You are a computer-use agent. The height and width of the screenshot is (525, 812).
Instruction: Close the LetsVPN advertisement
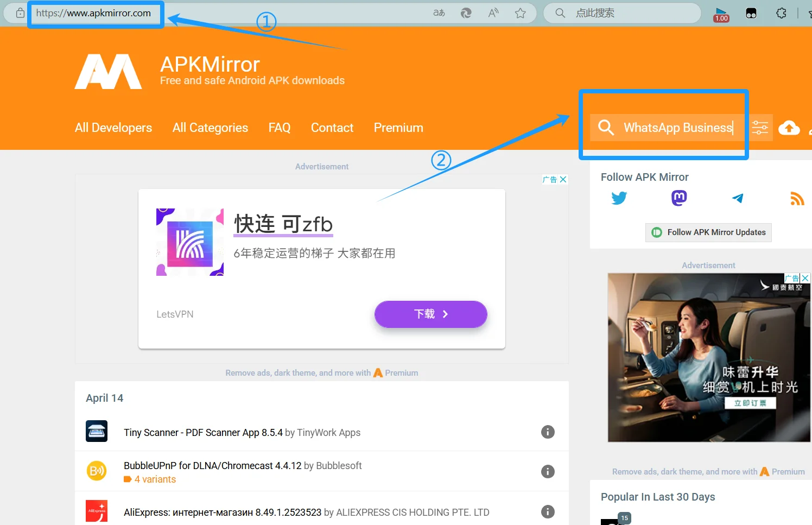pos(563,179)
